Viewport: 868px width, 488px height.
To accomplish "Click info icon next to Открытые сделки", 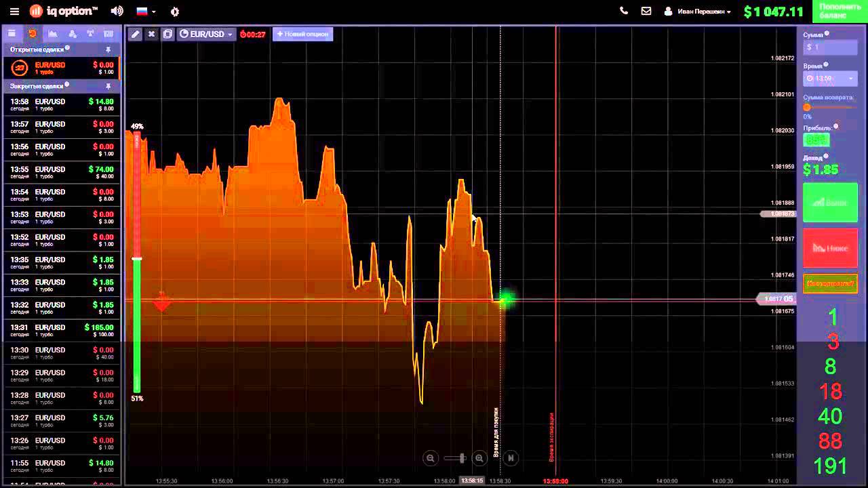I will [x=67, y=48].
